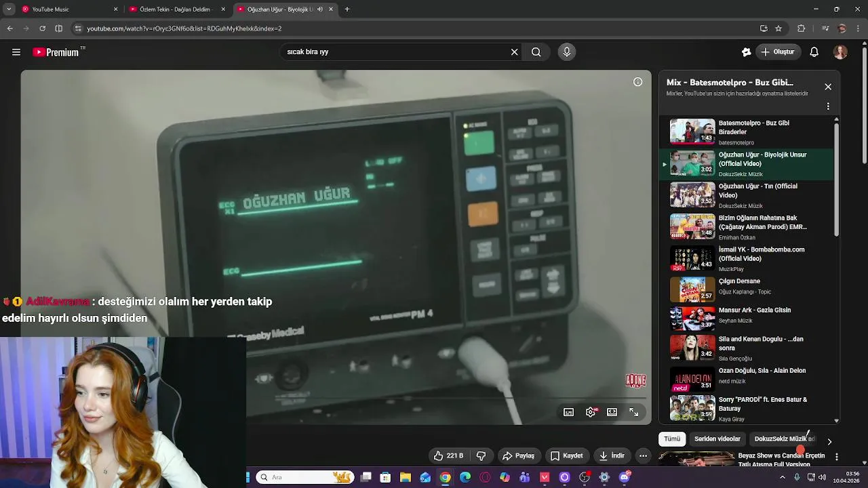
Task: Click the Oluştur create button
Action: (779, 52)
